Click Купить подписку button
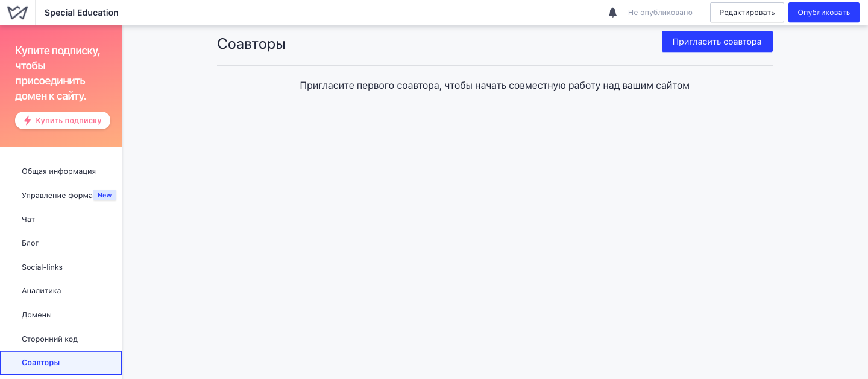868x379 pixels. coord(63,120)
